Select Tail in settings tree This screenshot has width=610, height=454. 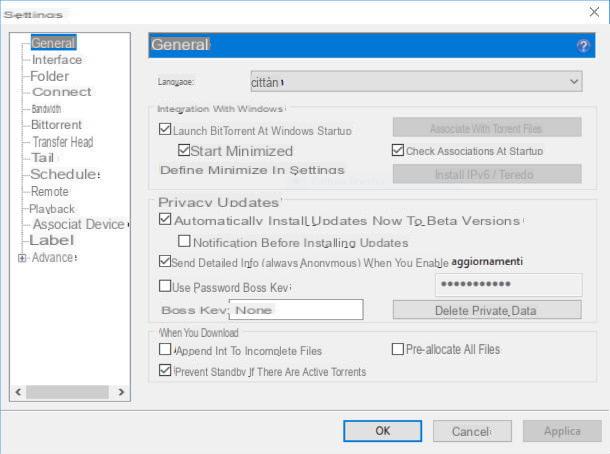tap(42, 158)
